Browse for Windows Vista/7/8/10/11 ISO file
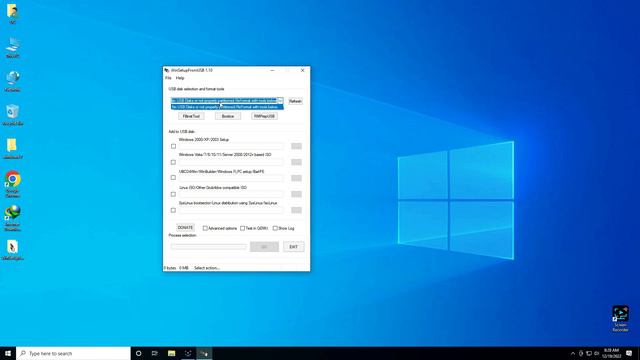 [x=296, y=162]
